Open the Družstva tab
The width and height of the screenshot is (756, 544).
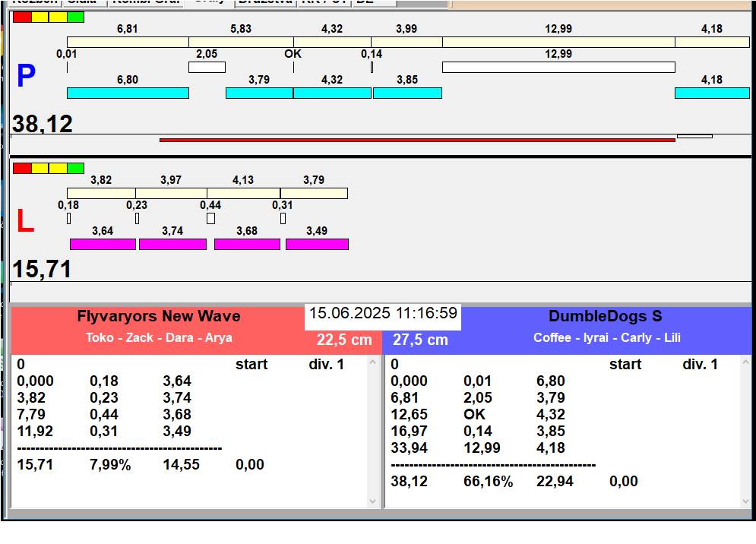[264, 2]
